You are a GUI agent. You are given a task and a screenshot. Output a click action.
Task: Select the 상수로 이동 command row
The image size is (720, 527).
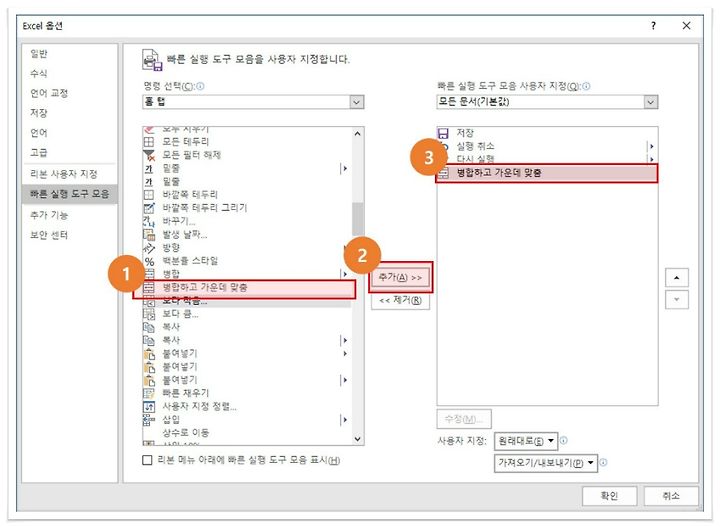coord(247,433)
